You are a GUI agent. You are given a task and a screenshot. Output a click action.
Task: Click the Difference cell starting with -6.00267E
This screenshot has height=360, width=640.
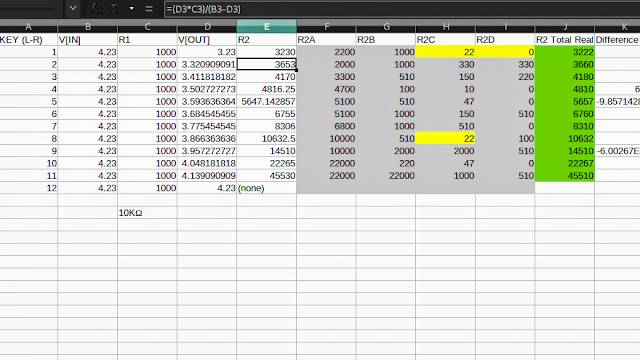coord(617,151)
